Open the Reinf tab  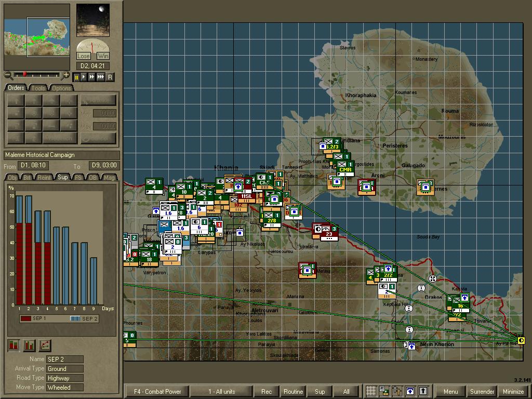tap(44, 177)
